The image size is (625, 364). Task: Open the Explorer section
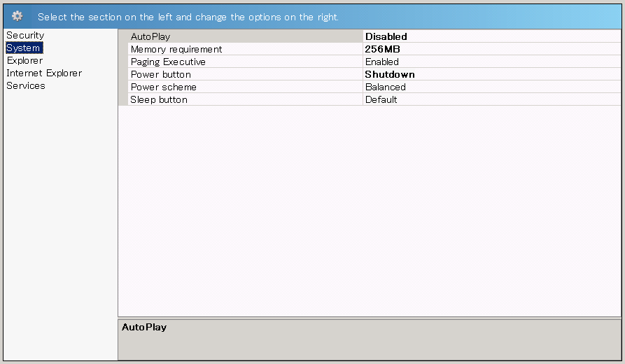pyautogui.click(x=24, y=61)
